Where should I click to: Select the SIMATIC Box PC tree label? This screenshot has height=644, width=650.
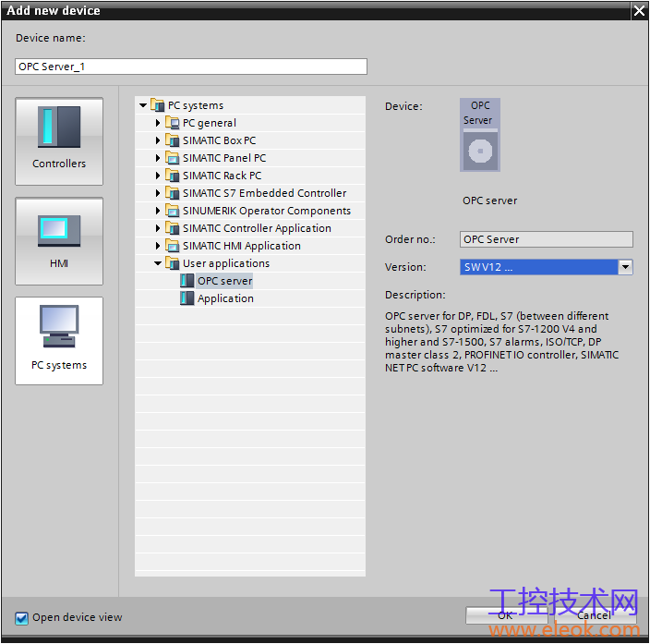pyautogui.click(x=220, y=140)
